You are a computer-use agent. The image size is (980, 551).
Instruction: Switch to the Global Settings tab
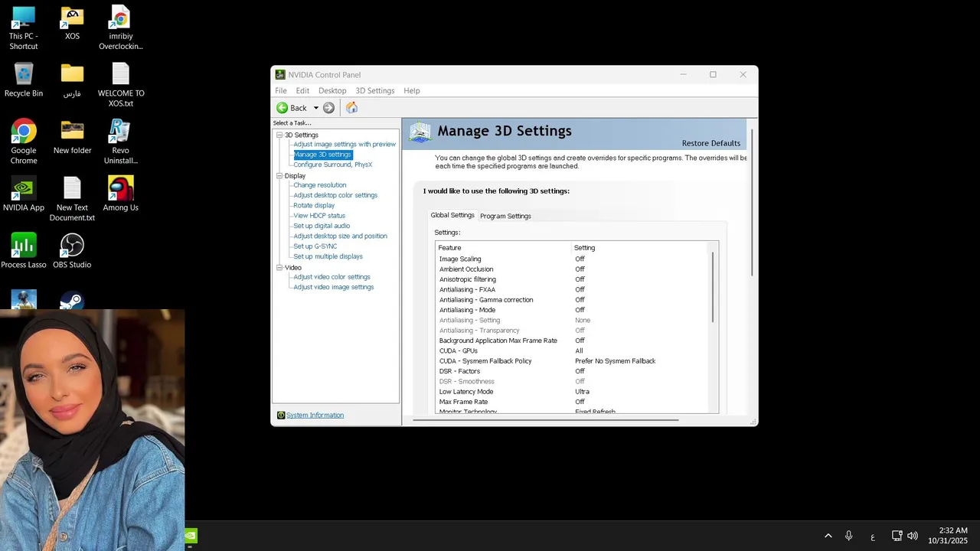point(452,215)
